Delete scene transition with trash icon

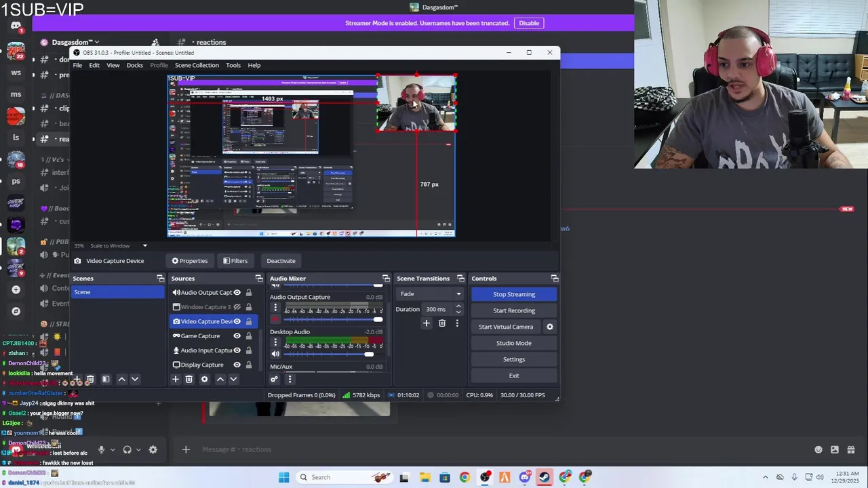click(x=442, y=323)
